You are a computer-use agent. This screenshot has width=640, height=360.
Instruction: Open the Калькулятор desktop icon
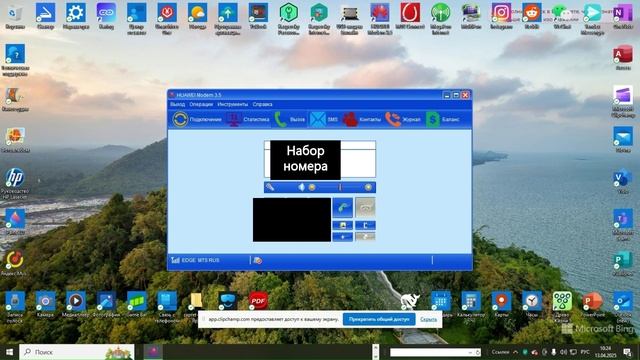pyautogui.click(x=471, y=305)
